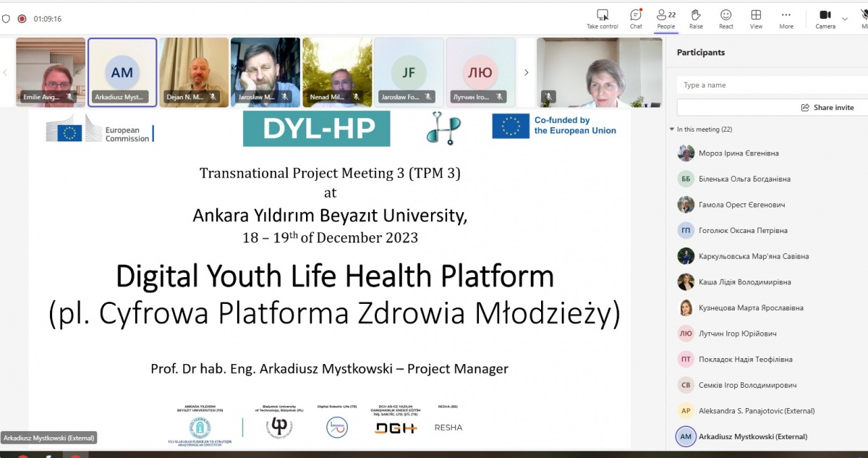This screenshot has height=458, width=868.
Task: Show previous participants in video strip
Action: click(6, 72)
